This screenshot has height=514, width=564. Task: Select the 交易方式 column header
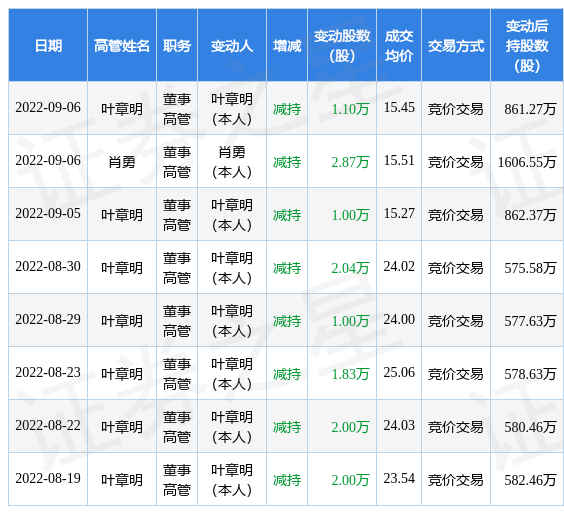(456, 46)
